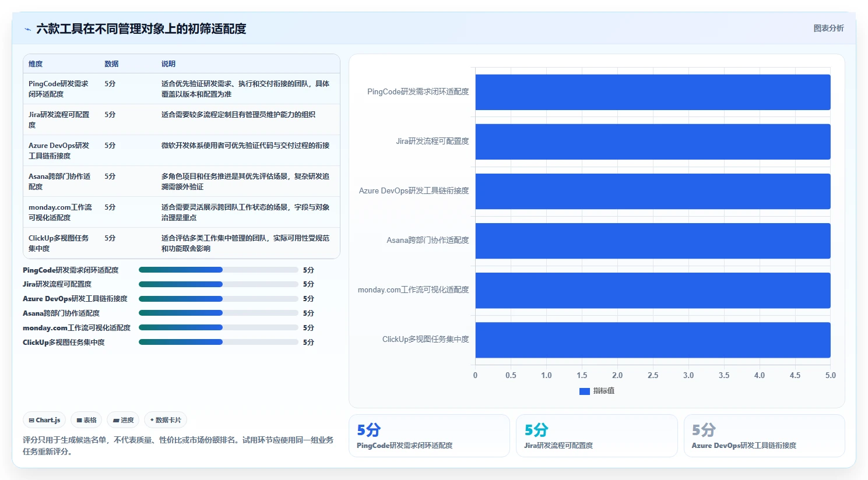Click the Asana跨部门协作适配度 chart bar
This screenshot has width=868, height=480.
(x=653, y=241)
